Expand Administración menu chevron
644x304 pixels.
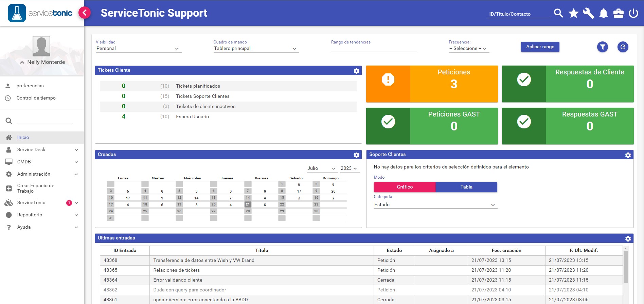tap(76, 174)
